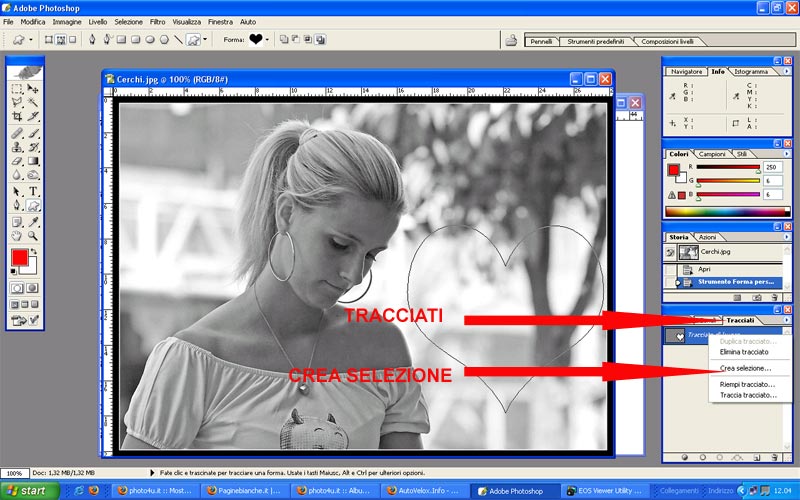
Task: Select the Pen tool in toolbox
Action: point(17,205)
